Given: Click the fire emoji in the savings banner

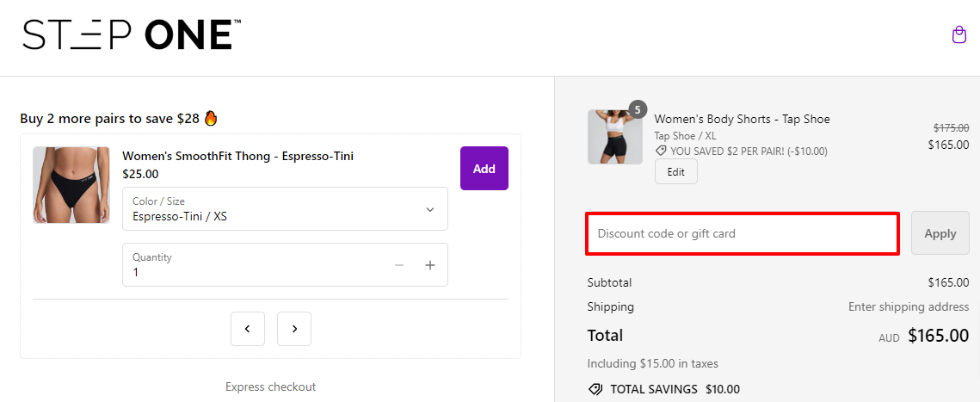Looking at the screenshot, I should click(x=211, y=119).
